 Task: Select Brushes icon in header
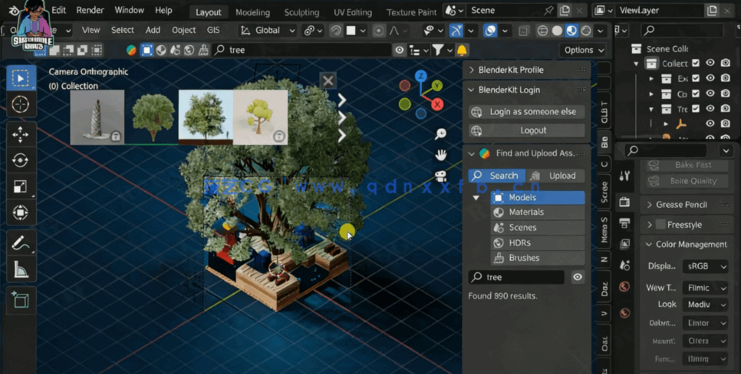click(204, 50)
